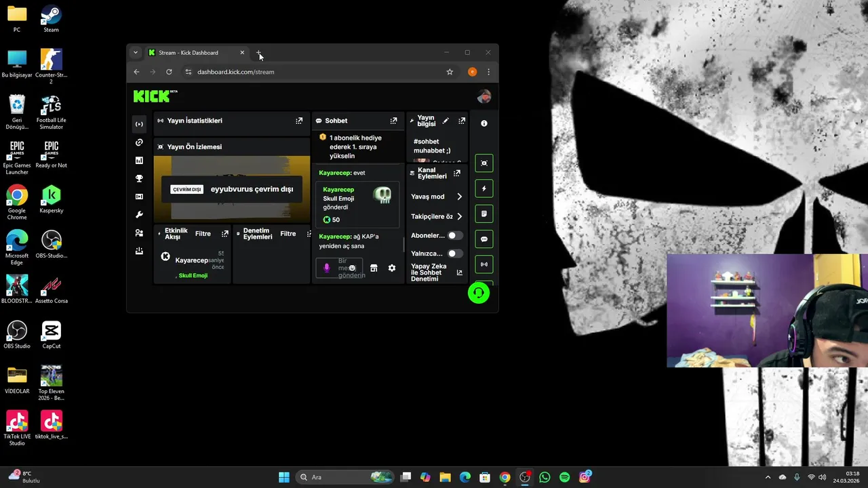868x488 pixels.
Task: Open OBS Studio desktop shortcut
Action: pyautogui.click(x=17, y=334)
